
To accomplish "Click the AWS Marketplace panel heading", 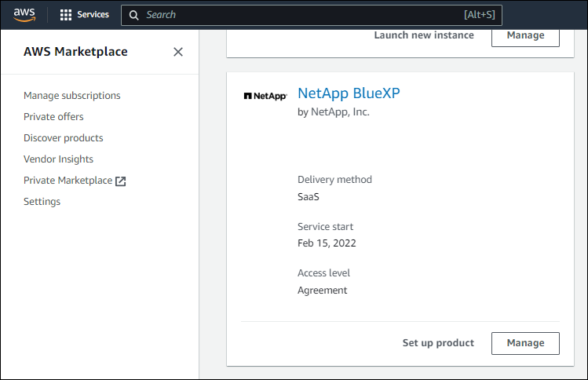I will (75, 52).
